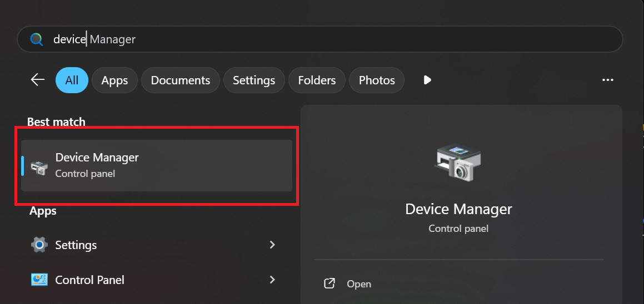644x304 pixels.
Task: Switch to the Settings filter tab
Action: [254, 80]
